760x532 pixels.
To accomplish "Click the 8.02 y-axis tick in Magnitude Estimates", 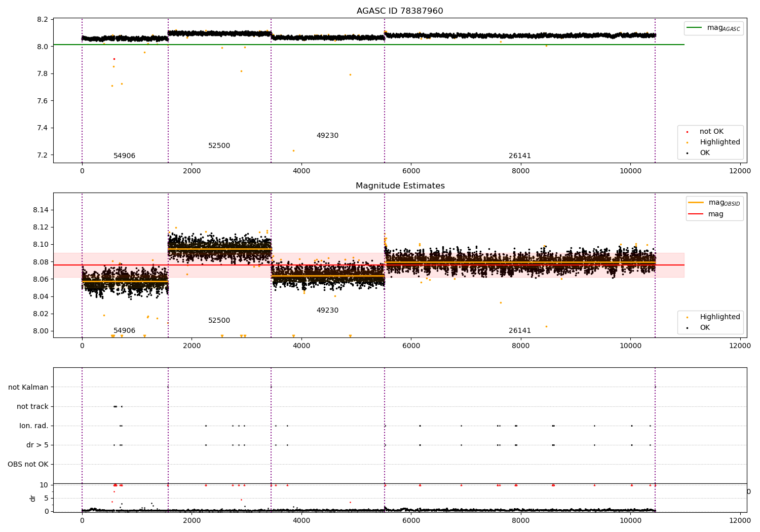I will [x=41, y=314].
